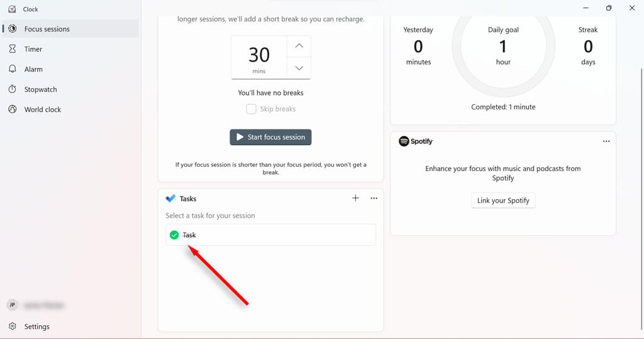
Task: Click the user account avatar
Action: point(12,305)
